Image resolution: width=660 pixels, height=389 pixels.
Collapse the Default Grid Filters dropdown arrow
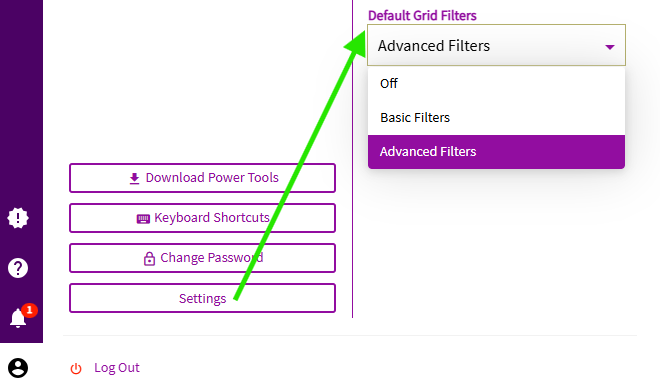click(609, 47)
